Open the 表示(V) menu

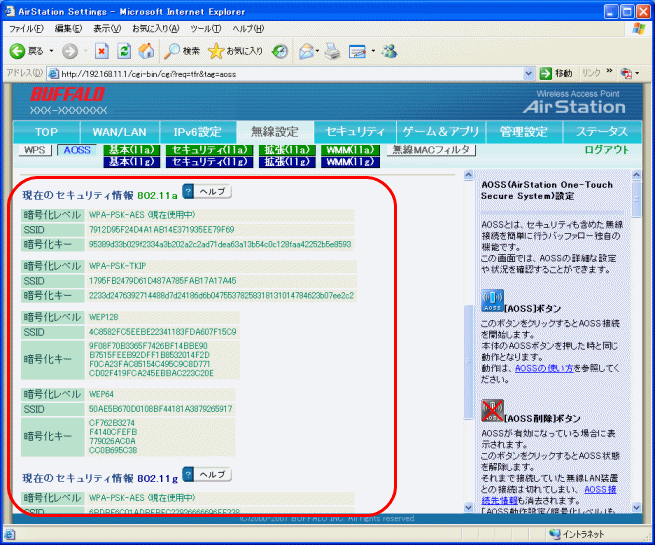(x=107, y=28)
